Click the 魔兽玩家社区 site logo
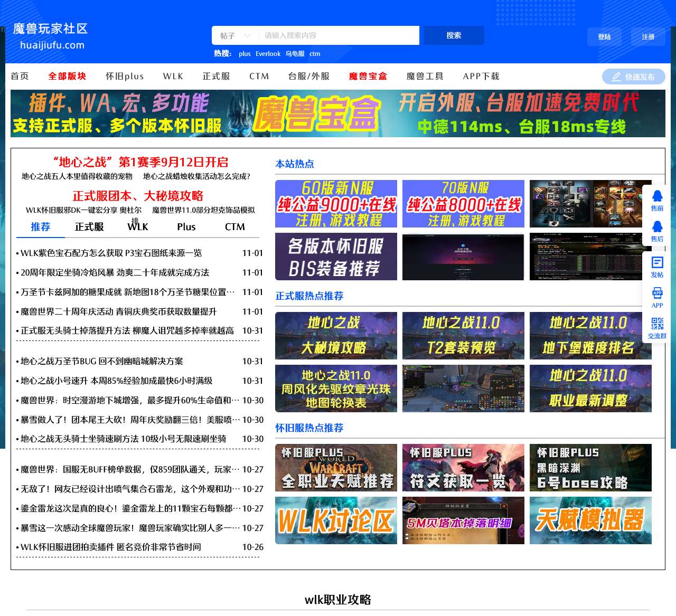 pos(51,36)
